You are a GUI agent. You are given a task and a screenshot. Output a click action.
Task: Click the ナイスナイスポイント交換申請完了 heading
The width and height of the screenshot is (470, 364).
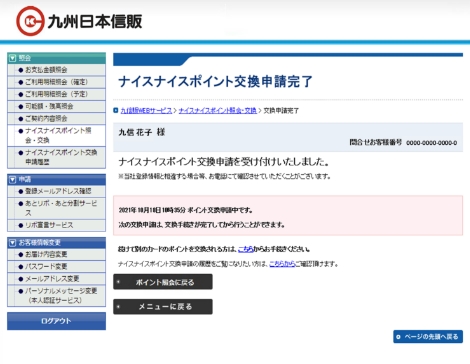pos(215,81)
